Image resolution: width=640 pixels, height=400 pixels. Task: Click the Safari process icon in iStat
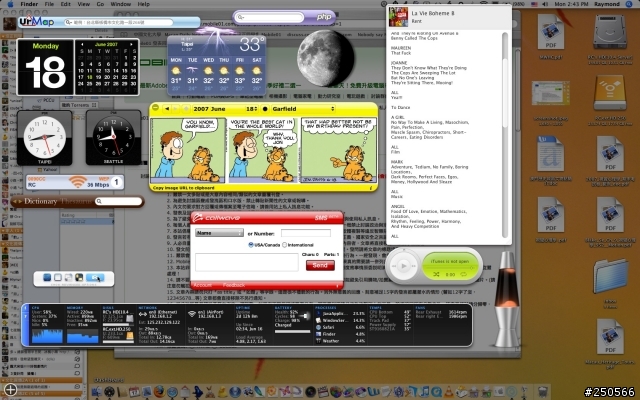point(319,327)
